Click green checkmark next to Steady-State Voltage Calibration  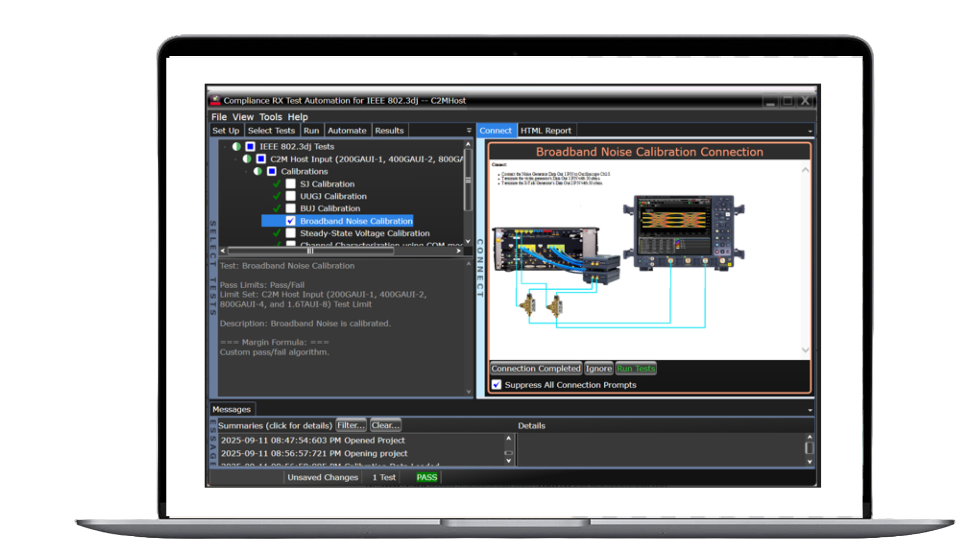point(277,233)
